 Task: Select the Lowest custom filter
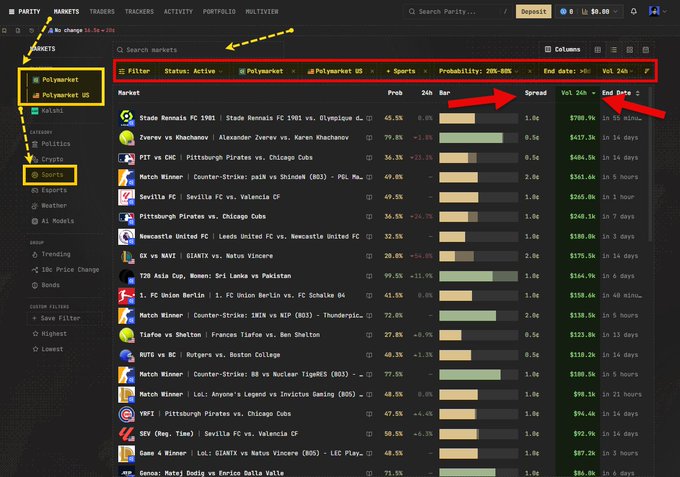48,349
